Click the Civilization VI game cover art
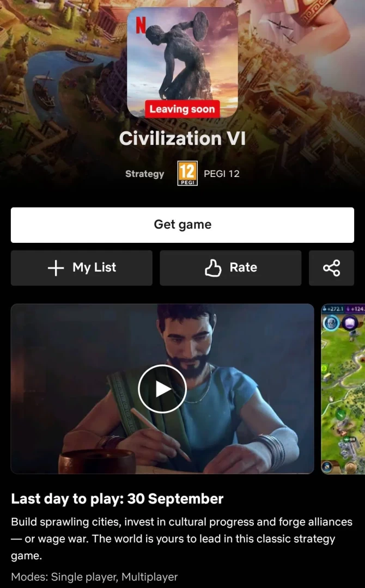 (x=182, y=62)
